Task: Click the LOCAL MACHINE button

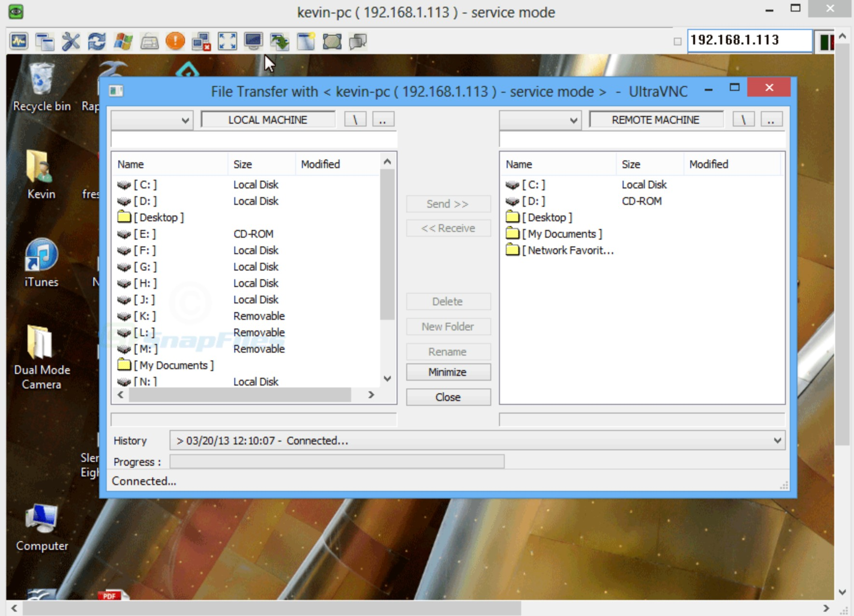Action: pyautogui.click(x=268, y=120)
